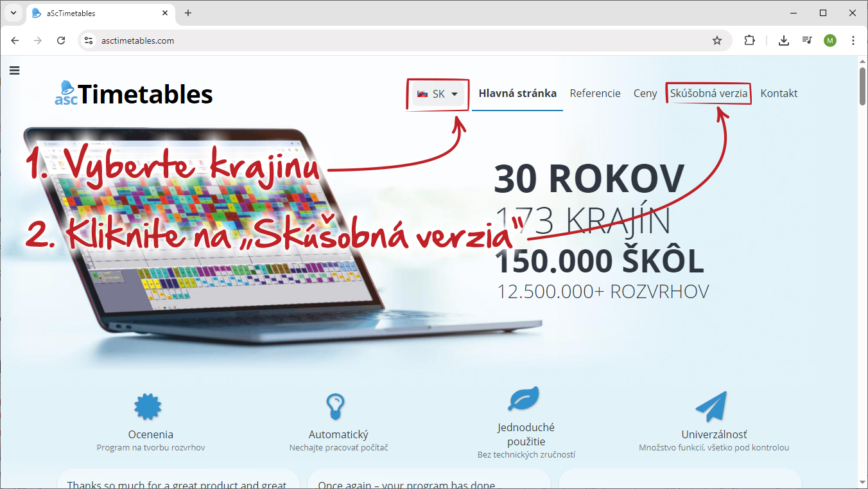Open the Kontakt link
The image size is (868, 489).
point(779,93)
